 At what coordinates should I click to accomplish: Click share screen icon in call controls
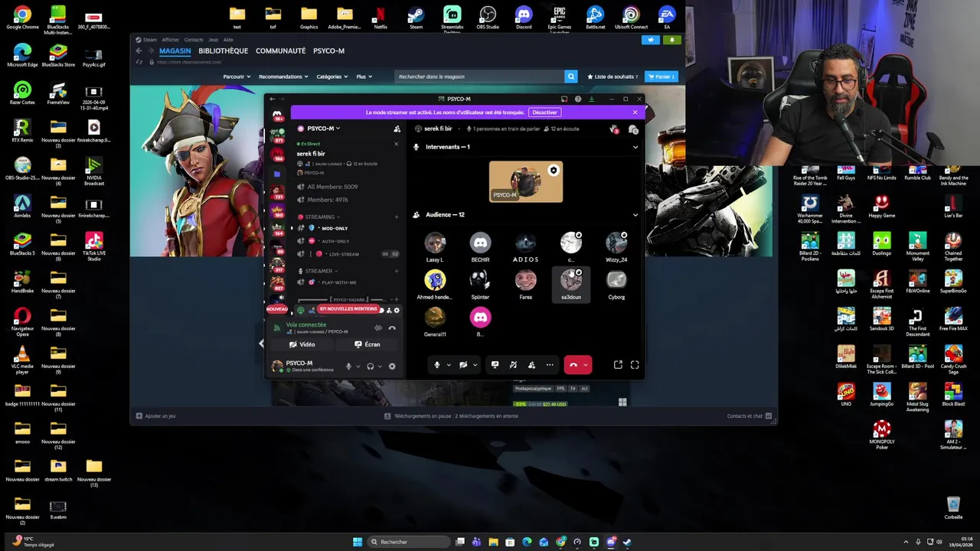click(495, 365)
